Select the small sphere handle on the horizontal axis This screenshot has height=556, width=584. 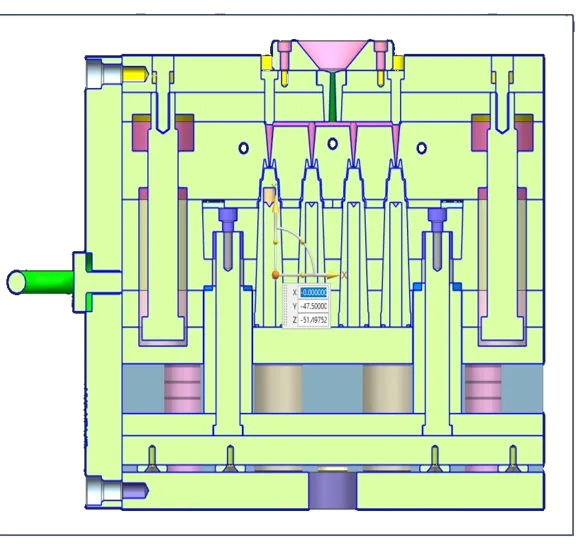(302, 275)
